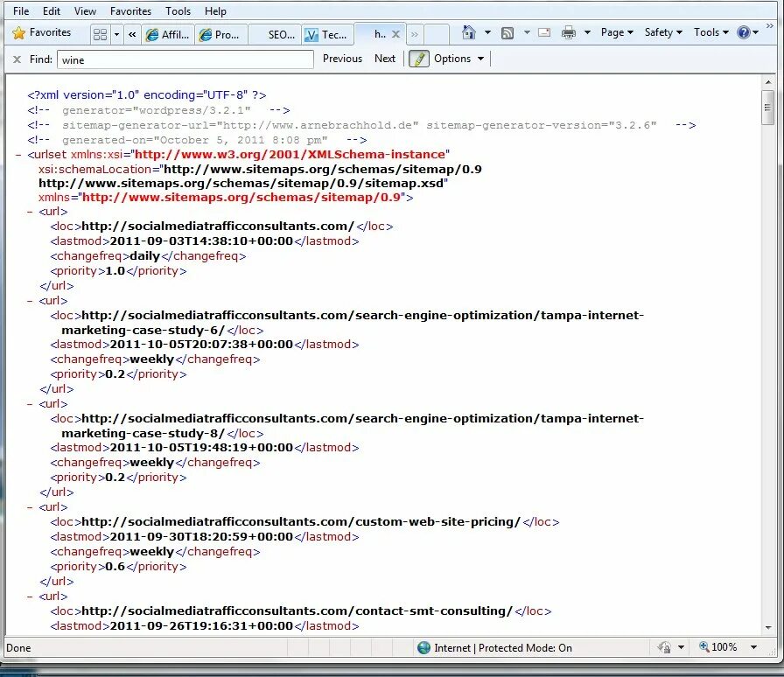Open the Tools command bar menu
Image resolution: width=784 pixels, height=677 pixels.
coord(711,32)
